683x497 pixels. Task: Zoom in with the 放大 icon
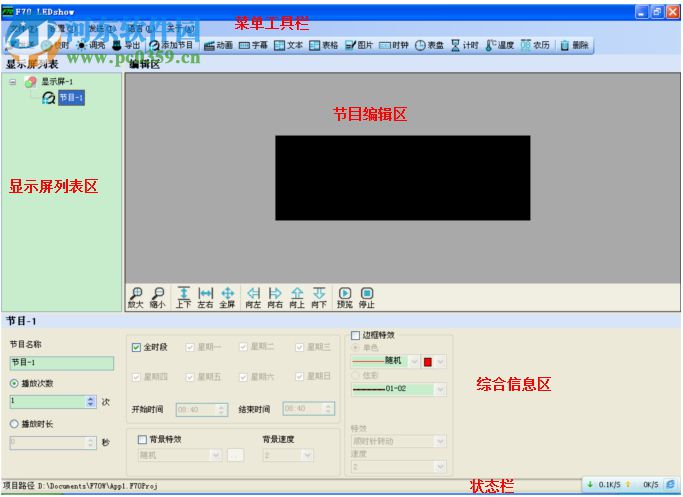[x=135, y=298]
